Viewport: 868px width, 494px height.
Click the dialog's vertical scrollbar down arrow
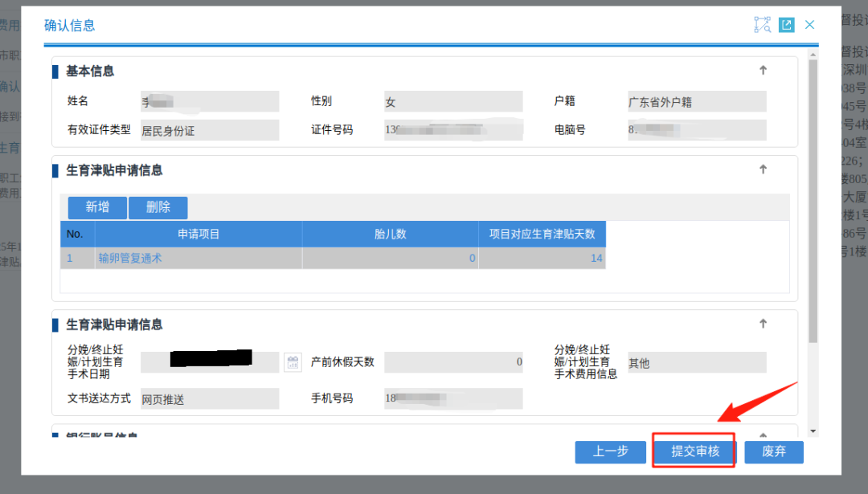pyautogui.click(x=813, y=431)
